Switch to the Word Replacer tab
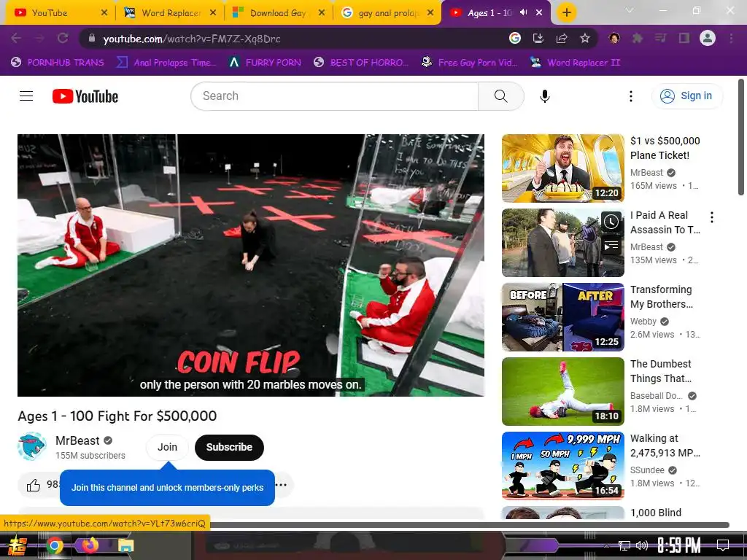This screenshot has width=747, height=560. coord(169,12)
